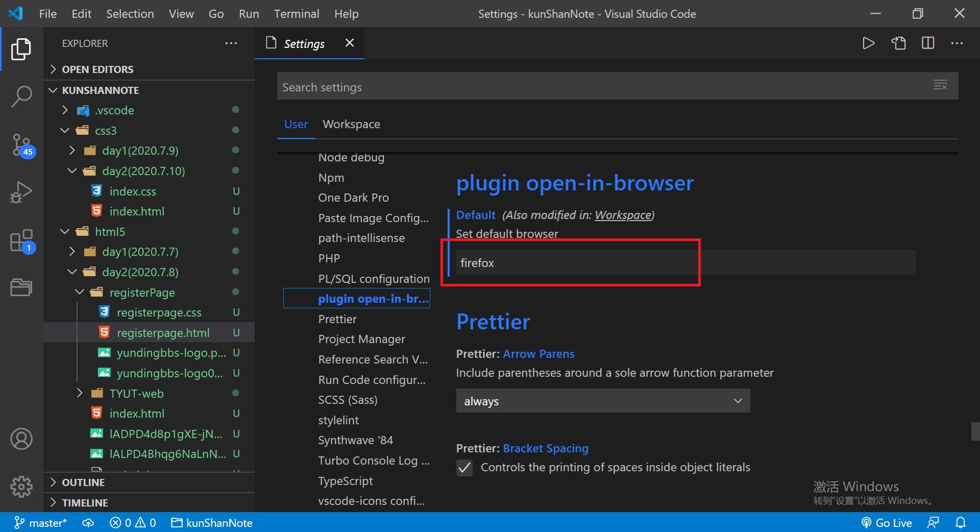Sync changes via the cloud icon
The width and height of the screenshot is (980, 532).
(88, 522)
